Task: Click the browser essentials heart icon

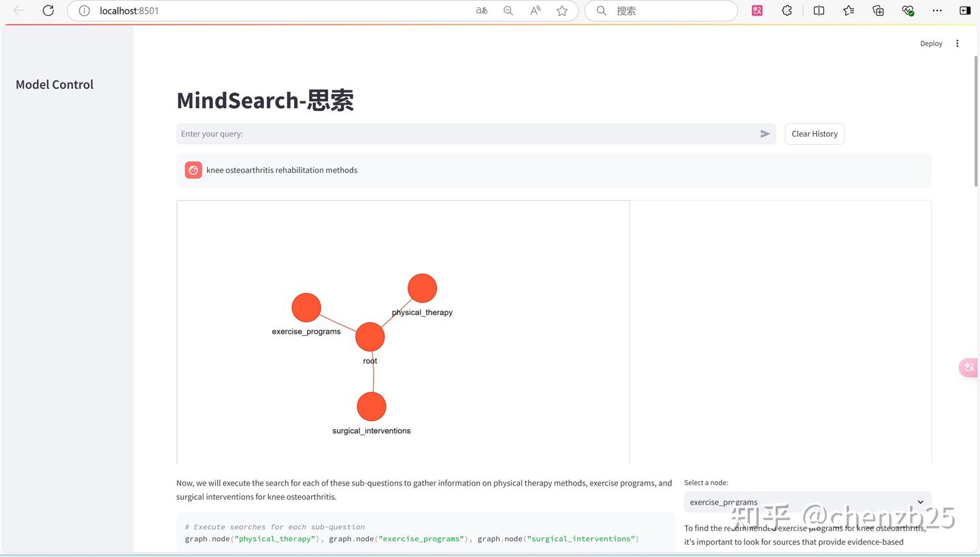Action: [908, 10]
